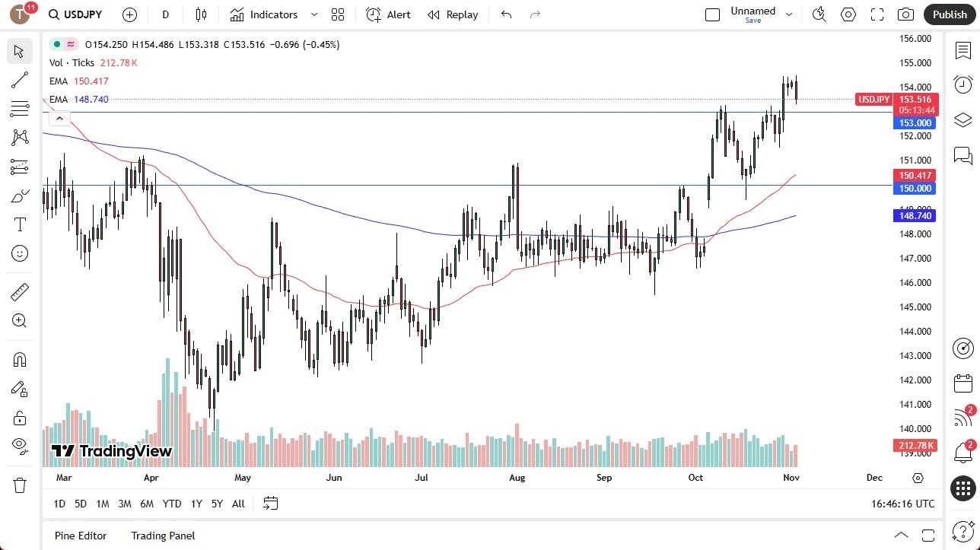Select the brush drawing tool
The height and width of the screenshot is (550, 980).
click(19, 196)
